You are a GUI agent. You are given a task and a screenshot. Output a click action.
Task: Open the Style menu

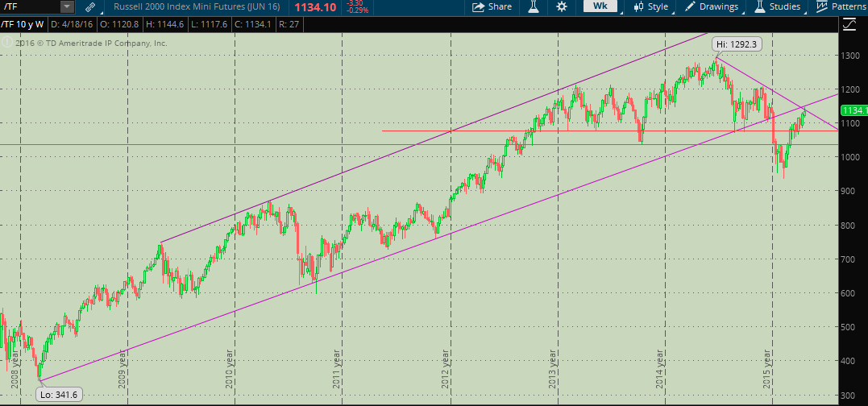[651, 6]
